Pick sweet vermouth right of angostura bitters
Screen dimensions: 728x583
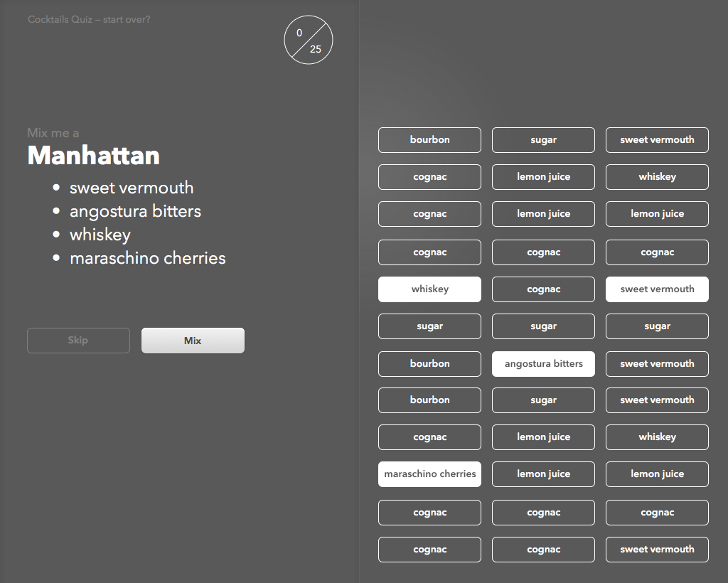(x=657, y=364)
